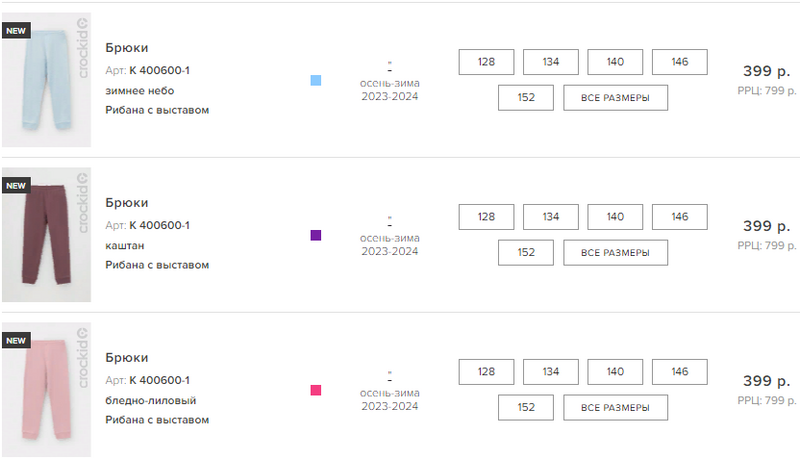Click the purple chestnut color swatch
This screenshot has width=800, height=459.
[x=316, y=235]
